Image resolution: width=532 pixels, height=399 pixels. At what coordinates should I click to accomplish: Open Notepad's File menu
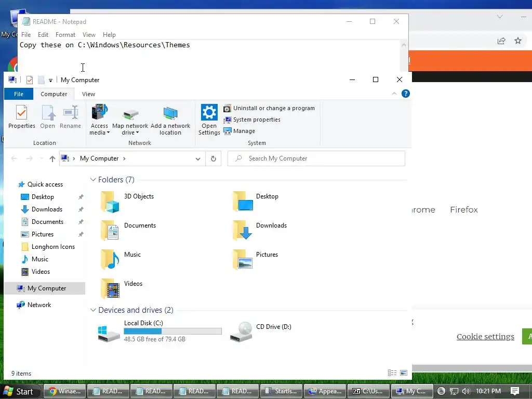tap(26, 35)
